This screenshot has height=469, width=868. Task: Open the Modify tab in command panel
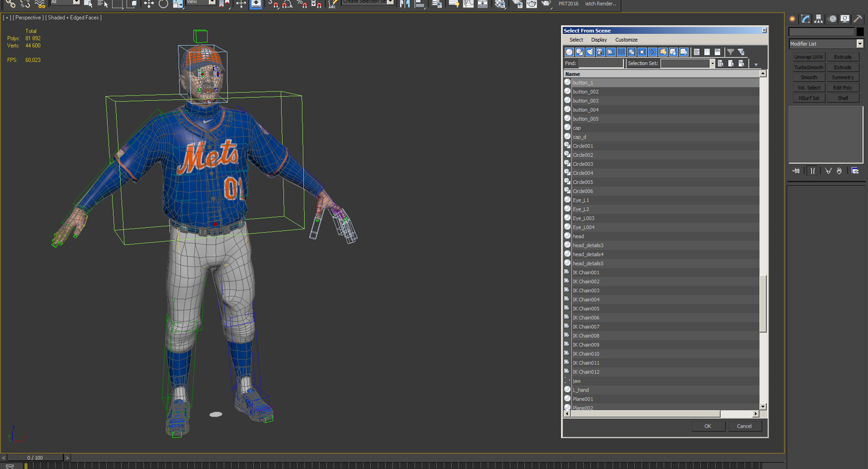[806, 19]
